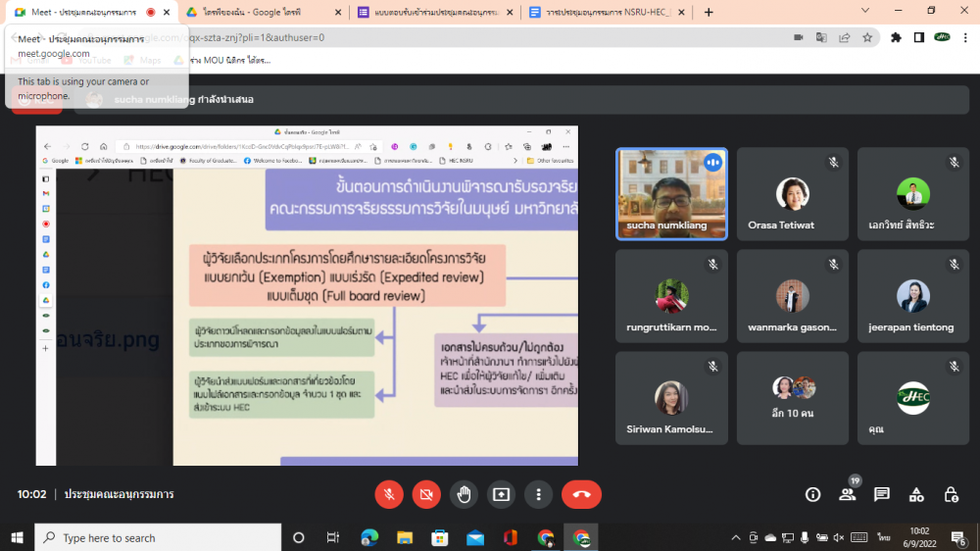Screen dimensions: 980x551
Task: Open the tile showing 10 more participants
Action: click(793, 397)
